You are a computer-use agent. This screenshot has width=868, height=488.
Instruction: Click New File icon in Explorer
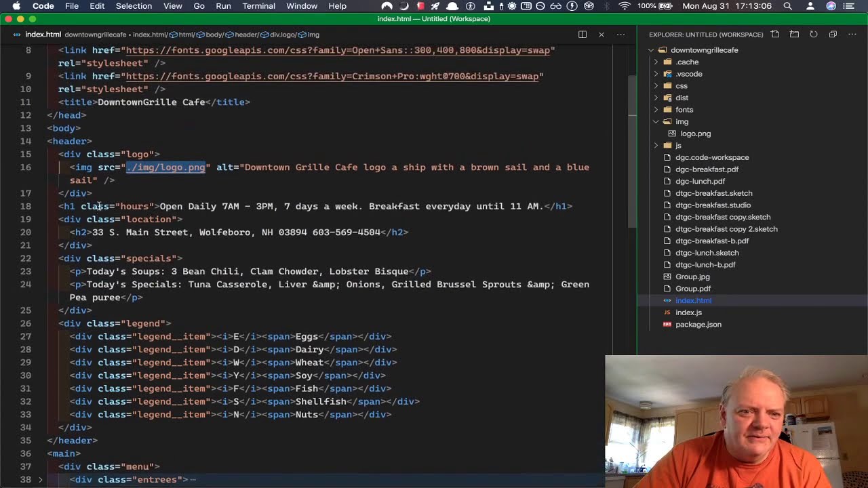pos(775,35)
